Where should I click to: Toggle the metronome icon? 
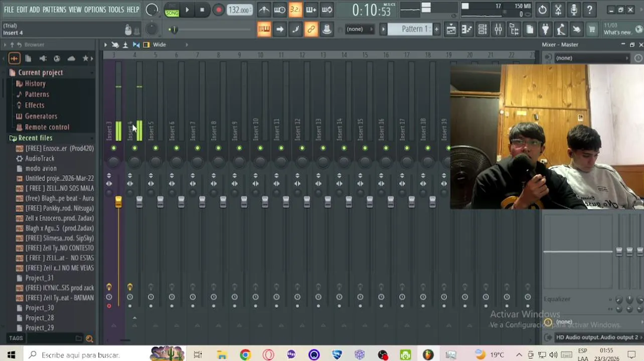(x=264, y=10)
